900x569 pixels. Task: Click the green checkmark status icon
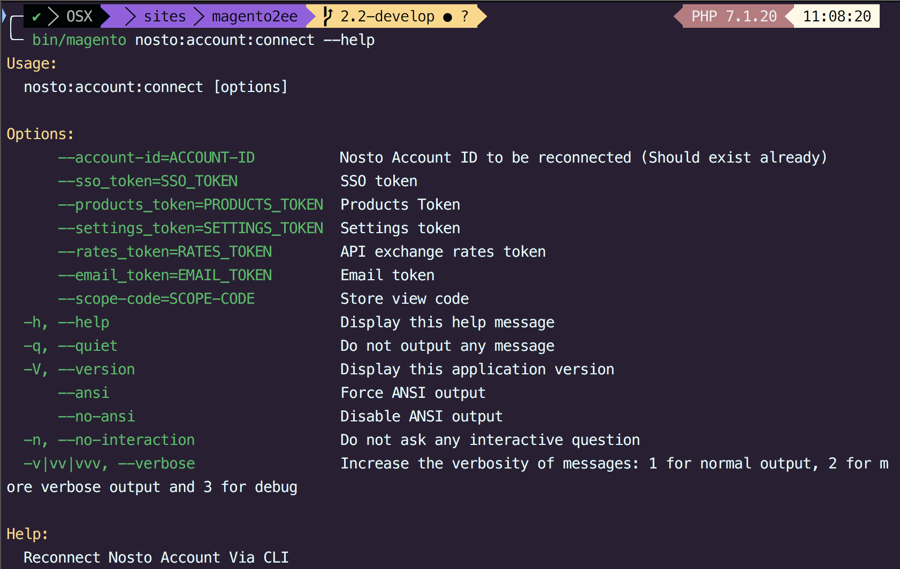pyautogui.click(x=37, y=16)
